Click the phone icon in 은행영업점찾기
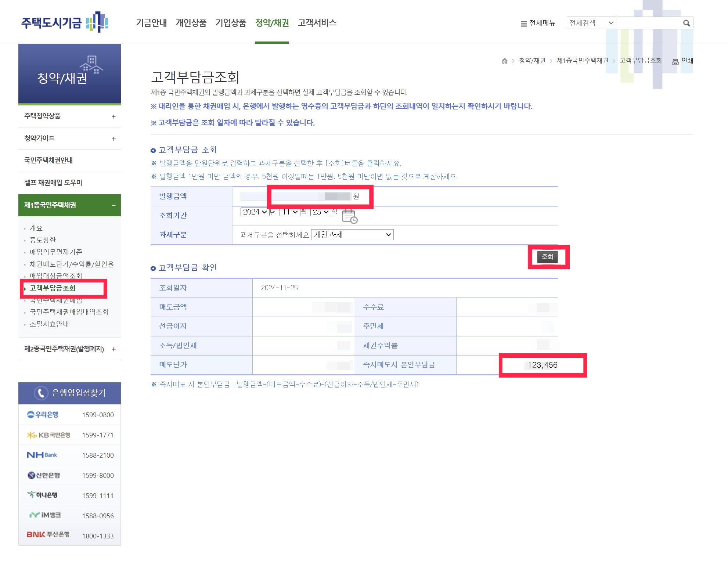The width and height of the screenshot is (728, 577). [41, 393]
